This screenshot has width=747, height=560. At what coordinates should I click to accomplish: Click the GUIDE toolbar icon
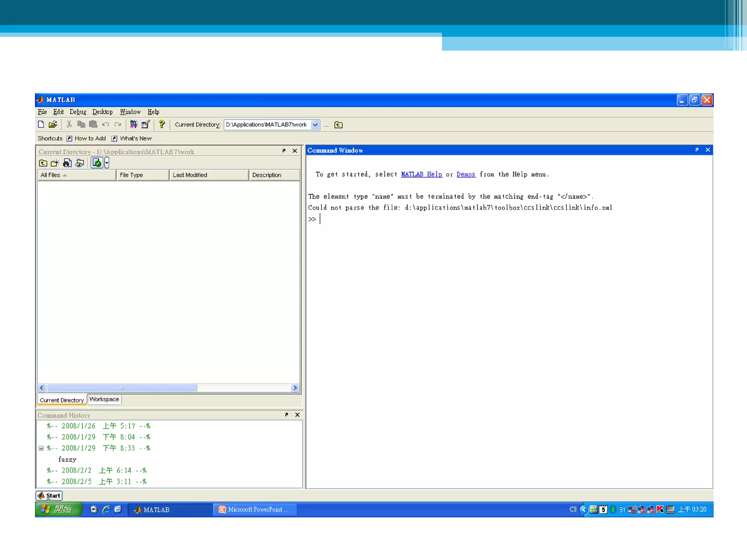146,124
